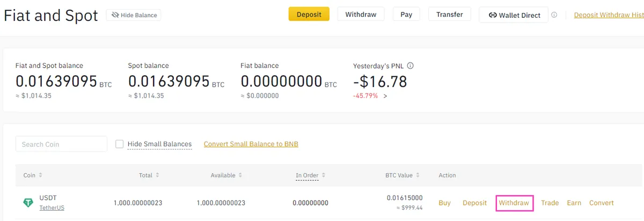Click the top Withdraw button
The image size is (644, 221).
[x=361, y=15]
